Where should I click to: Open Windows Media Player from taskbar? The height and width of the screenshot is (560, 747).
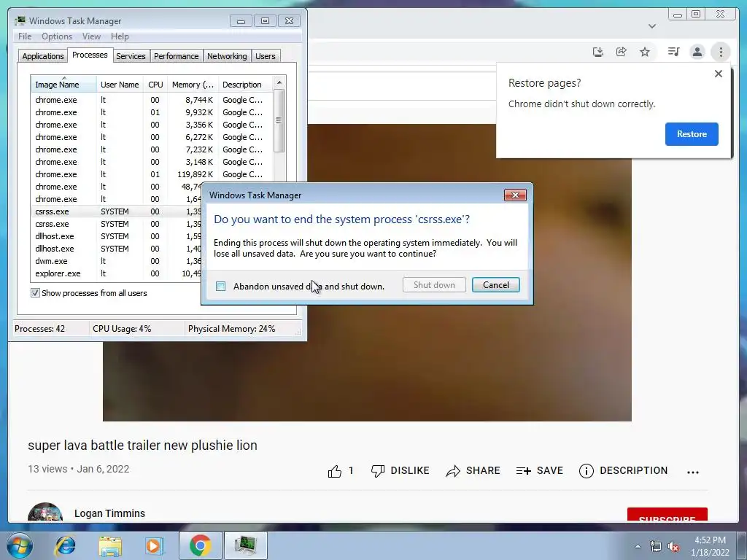coord(154,546)
